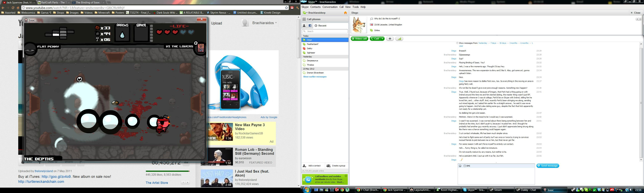Open Diego's fox avatar picture

coord(358,25)
